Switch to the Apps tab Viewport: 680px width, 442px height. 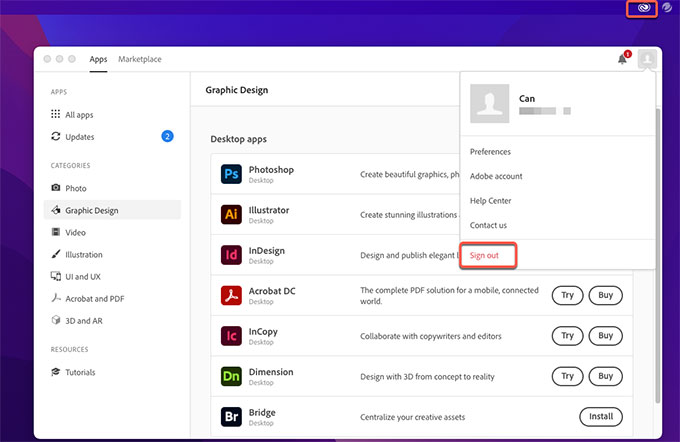click(98, 59)
